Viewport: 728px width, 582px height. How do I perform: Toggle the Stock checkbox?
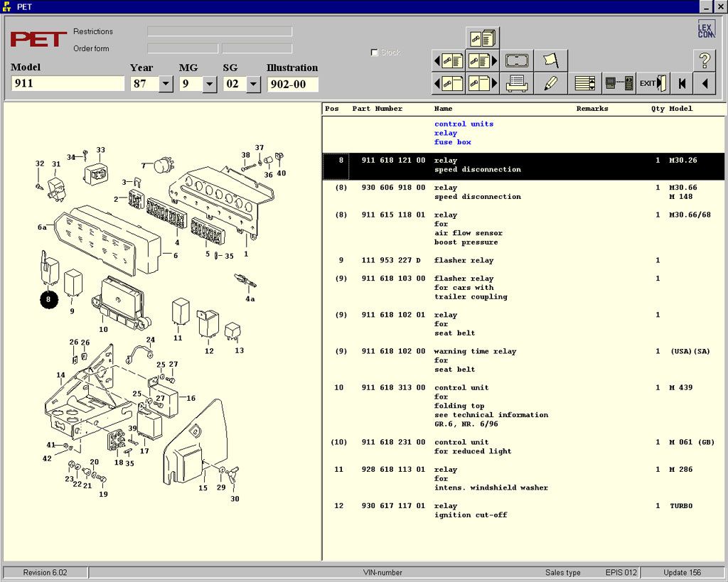375,53
